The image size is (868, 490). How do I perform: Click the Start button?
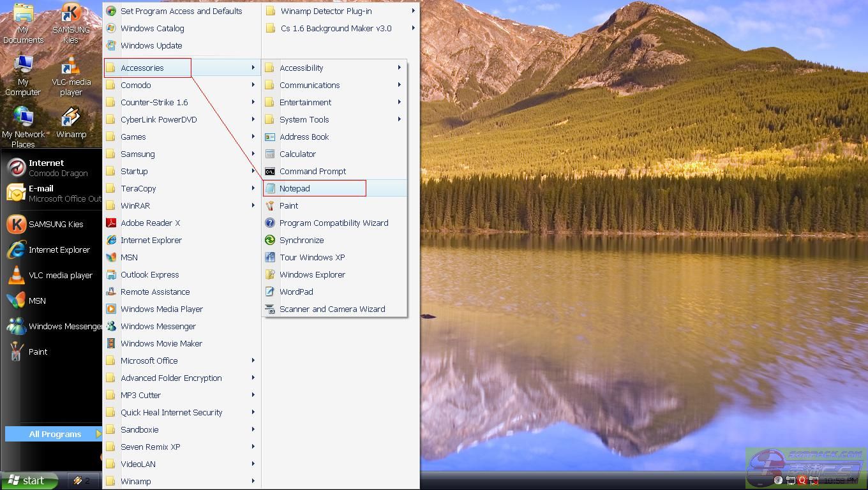[29, 480]
